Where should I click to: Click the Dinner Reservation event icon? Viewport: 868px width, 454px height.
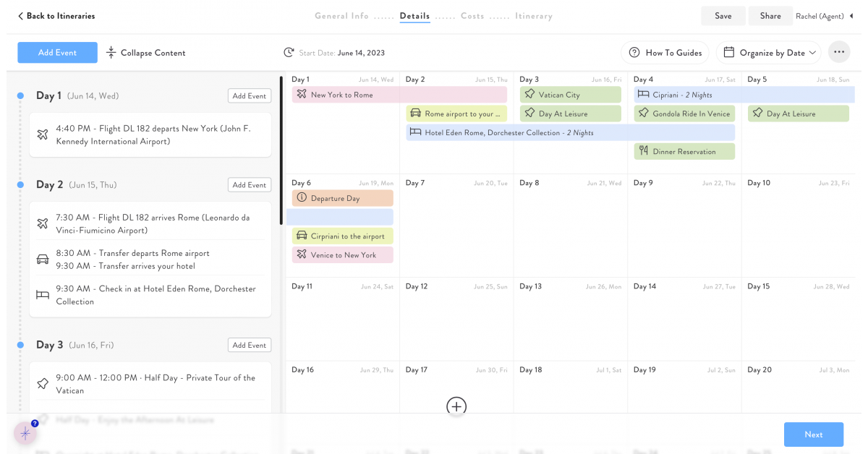tap(644, 152)
